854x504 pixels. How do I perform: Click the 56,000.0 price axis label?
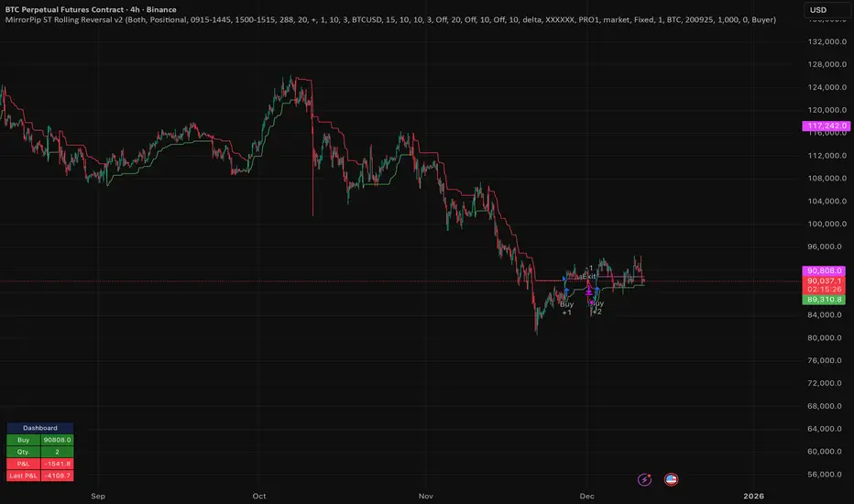(827, 474)
